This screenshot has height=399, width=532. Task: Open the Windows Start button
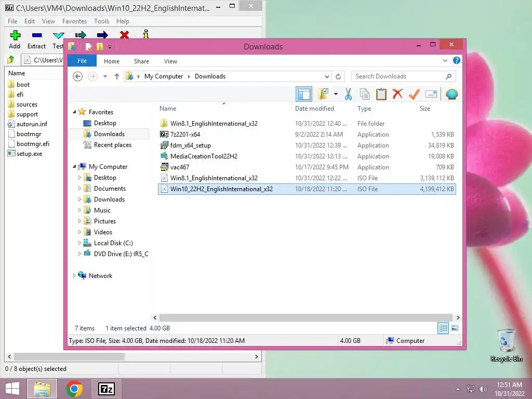coord(12,389)
